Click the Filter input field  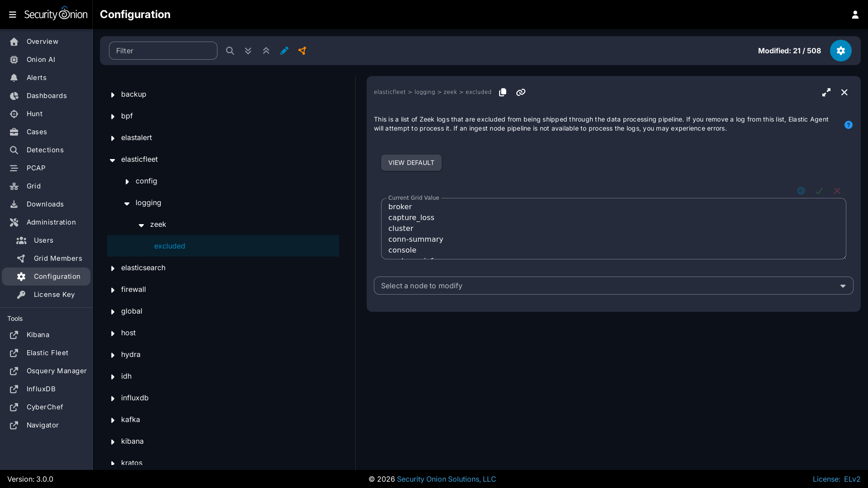coord(163,51)
